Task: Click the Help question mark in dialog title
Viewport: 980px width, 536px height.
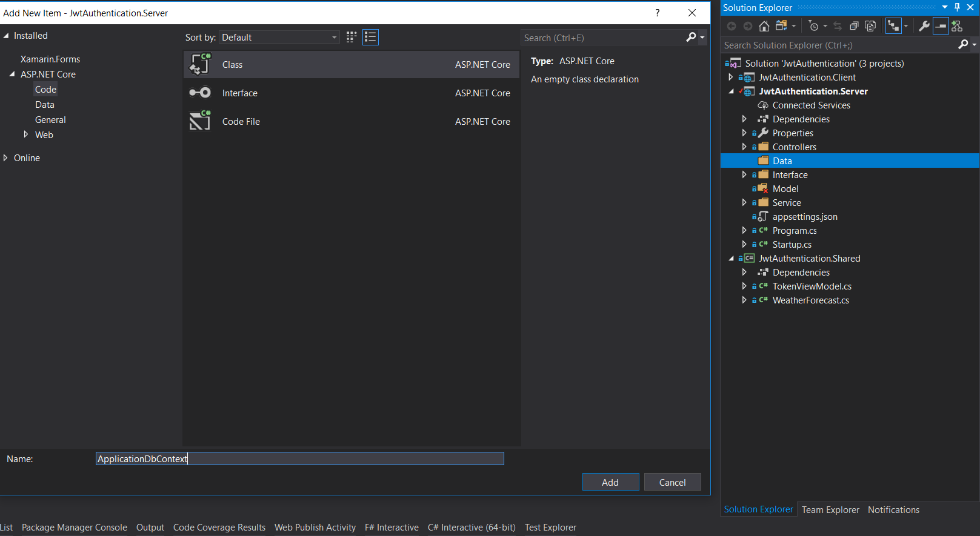Action: 658,13
